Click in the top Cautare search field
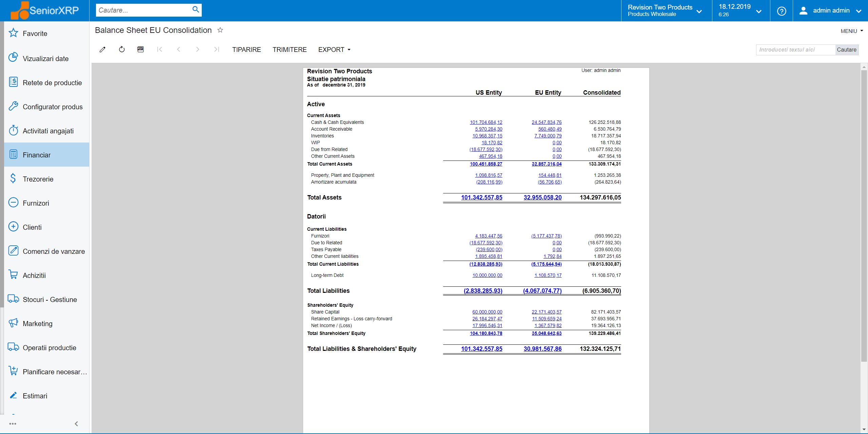The height and width of the screenshot is (434, 868). click(144, 10)
